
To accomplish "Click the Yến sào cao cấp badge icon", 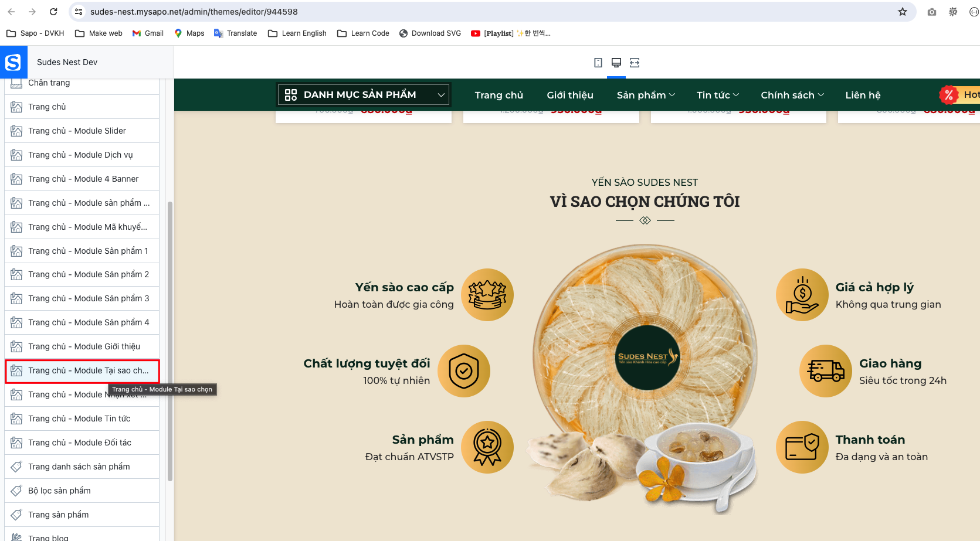I will (x=487, y=295).
